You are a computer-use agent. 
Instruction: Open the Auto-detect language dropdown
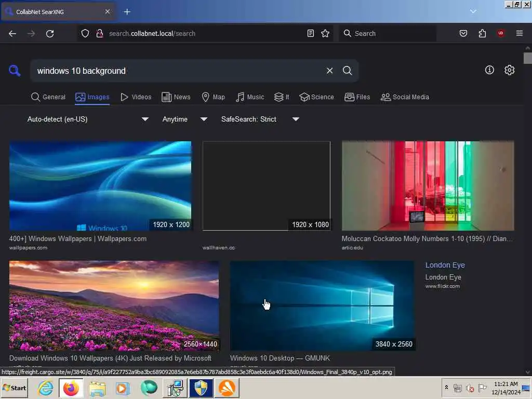[88, 119]
